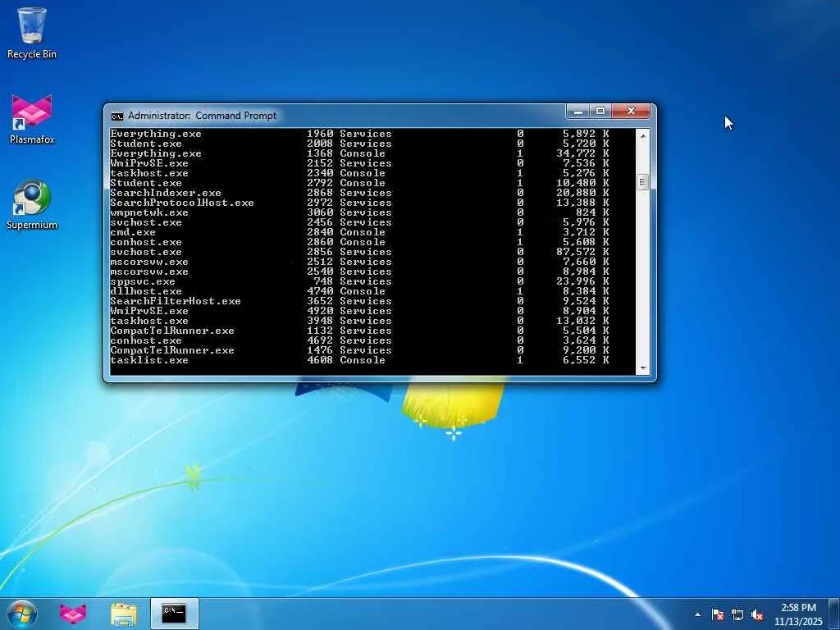Minimize the Command Prompt window
This screenshot has width=840, height=630.
[578, 112]
